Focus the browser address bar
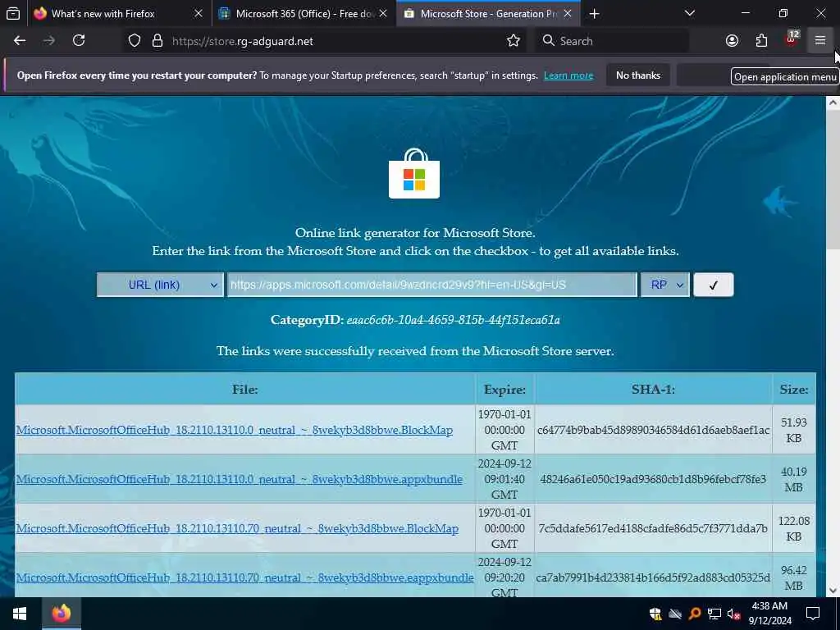The width and height of the screenshot is (840, 630). [337, 41]
